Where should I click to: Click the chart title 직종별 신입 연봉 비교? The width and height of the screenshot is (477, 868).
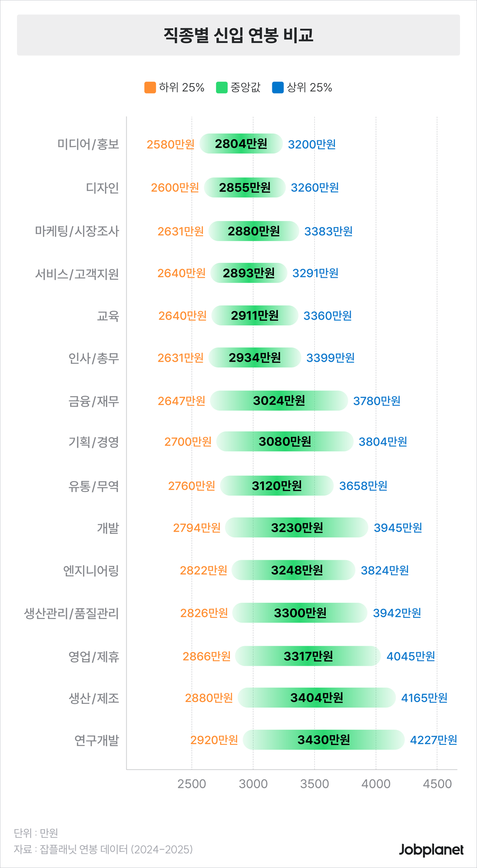[x=238, y=35]
